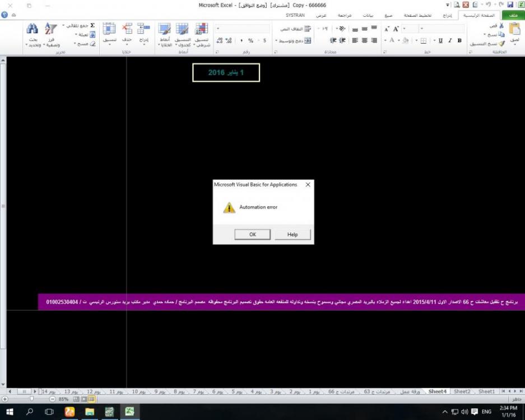Click Help in the Automation error dialog

(292, 234)
